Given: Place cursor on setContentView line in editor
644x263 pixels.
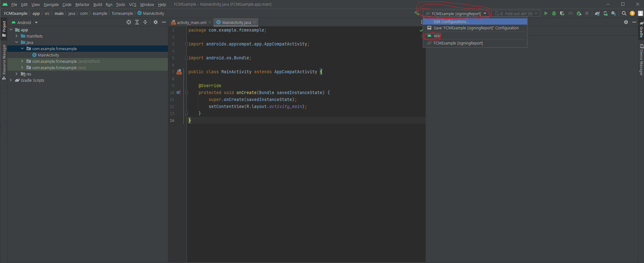Looking at the screenshot, I should coord(258,106).
